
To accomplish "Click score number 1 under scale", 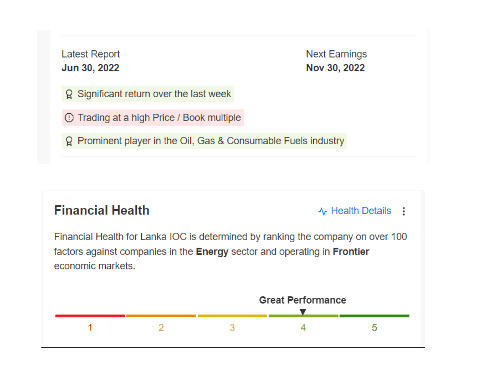I will click(90, 328).
